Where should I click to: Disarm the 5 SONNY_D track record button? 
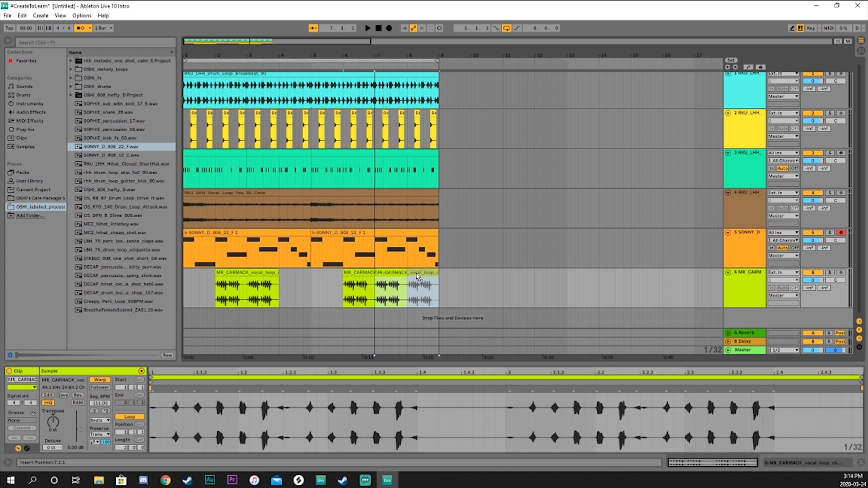841,233
